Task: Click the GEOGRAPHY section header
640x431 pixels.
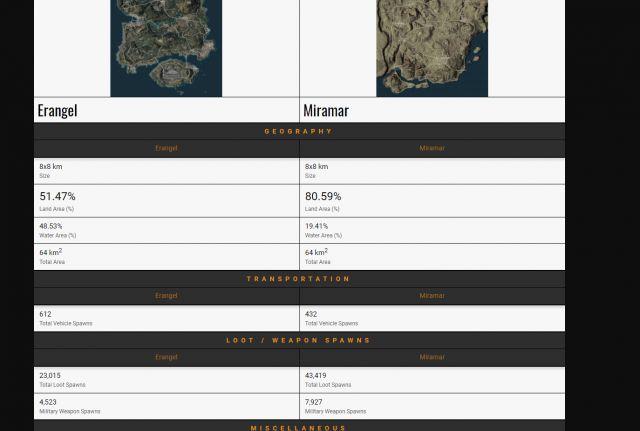Action: [299, 131]
